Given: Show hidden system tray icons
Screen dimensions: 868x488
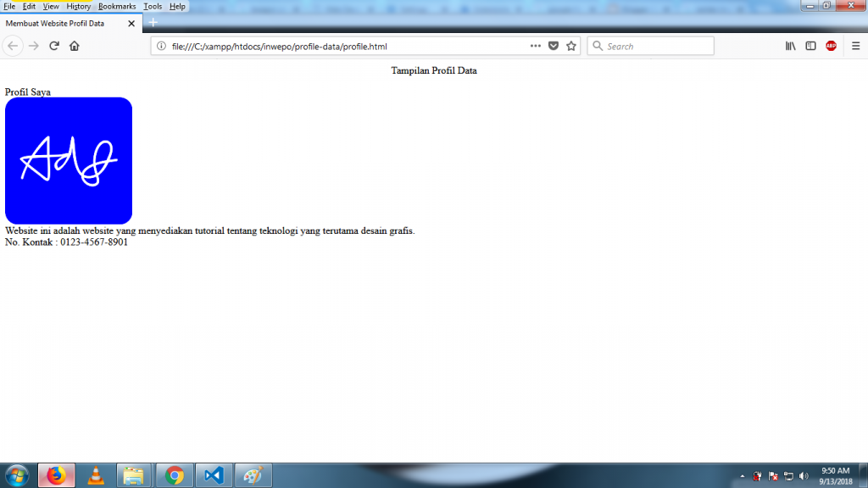Looking at the screenshot, I should (x=743, y=476).
